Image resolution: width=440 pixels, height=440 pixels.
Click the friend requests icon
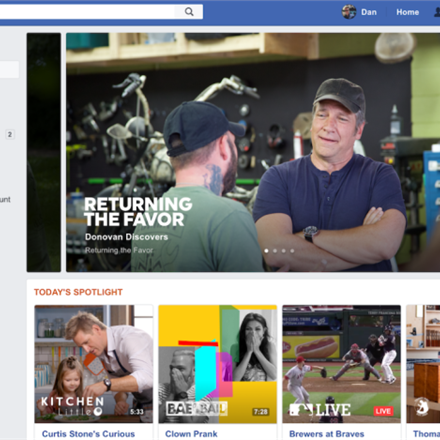tap(437, 12)
